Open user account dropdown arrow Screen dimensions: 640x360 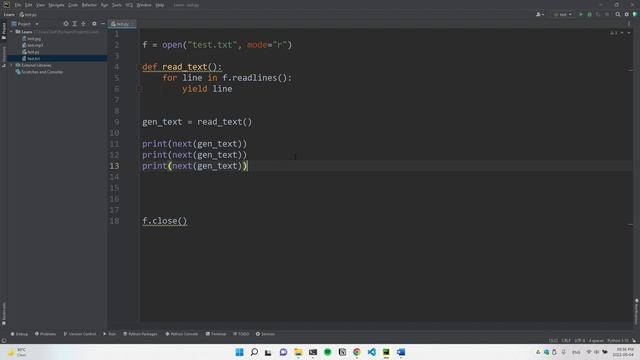click(543, 15)
